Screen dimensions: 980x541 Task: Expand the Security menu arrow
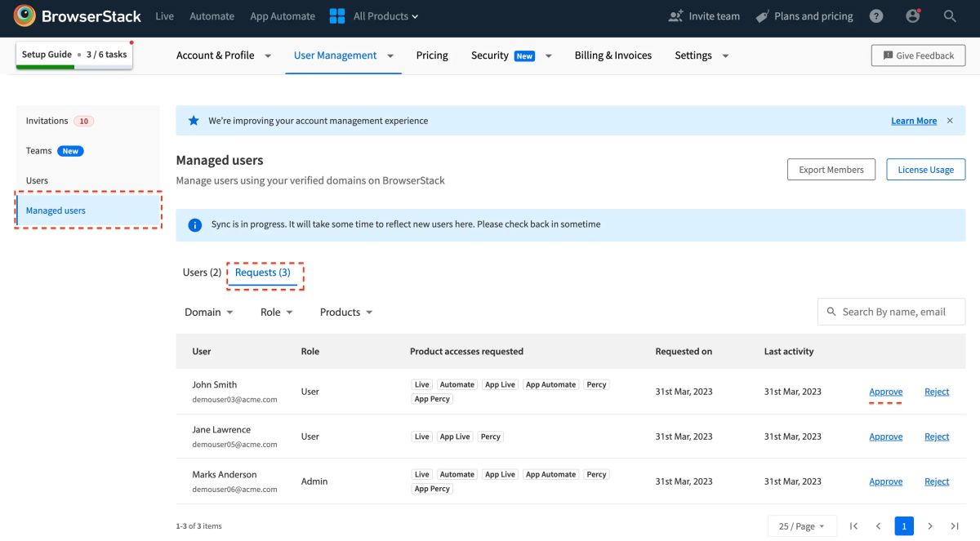(x=548, y=55)
